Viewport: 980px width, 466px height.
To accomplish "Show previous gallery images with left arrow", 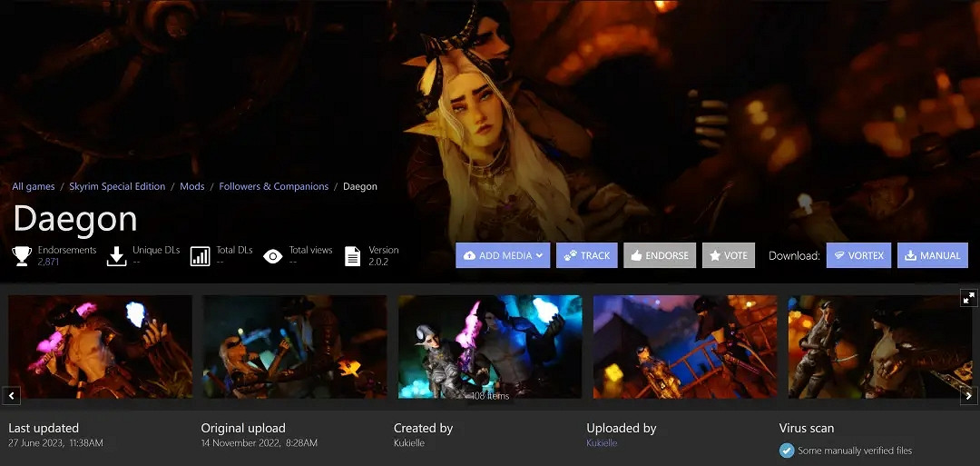I will click(12, 396).
